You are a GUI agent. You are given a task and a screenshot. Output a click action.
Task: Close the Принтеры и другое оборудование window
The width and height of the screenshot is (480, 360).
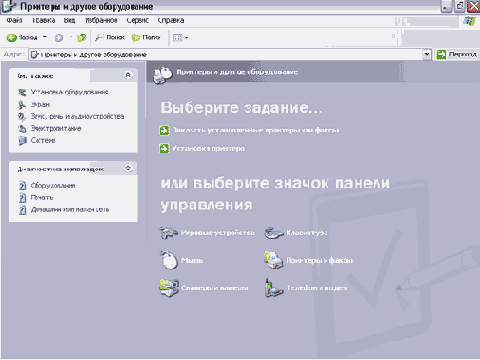click(x=474, y=7)
